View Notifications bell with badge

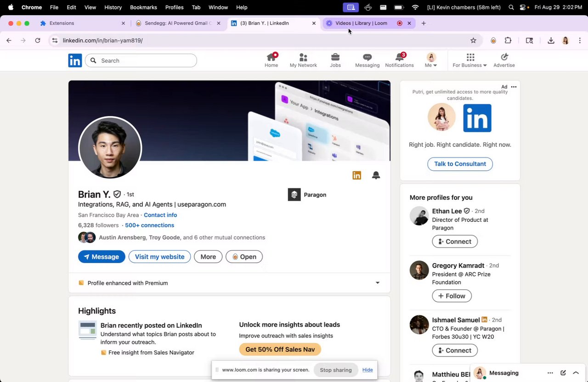click(399, 60)
